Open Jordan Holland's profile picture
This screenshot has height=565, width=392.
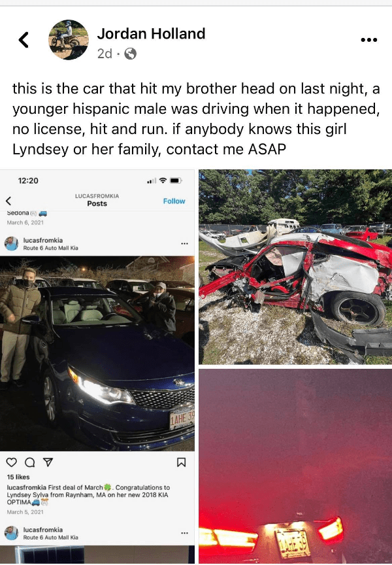tap(69, 40)
